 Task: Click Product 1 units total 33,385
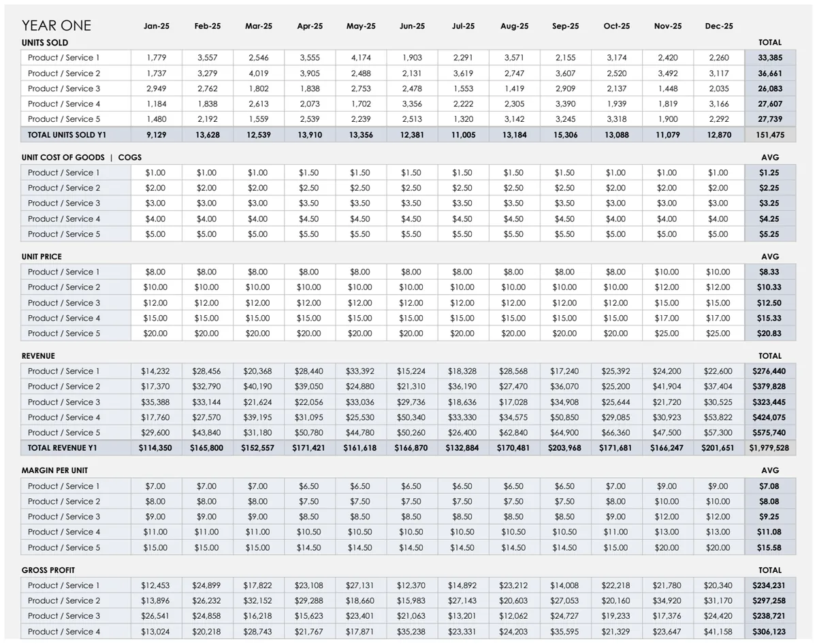point(770,58)
